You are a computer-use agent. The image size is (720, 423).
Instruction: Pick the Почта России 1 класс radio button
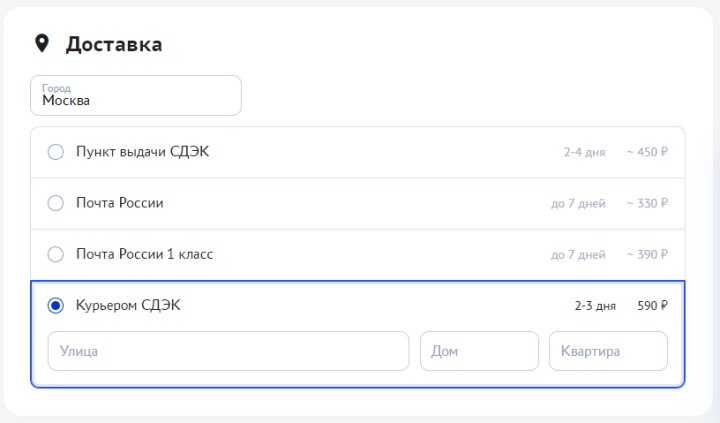click(56, 254)
